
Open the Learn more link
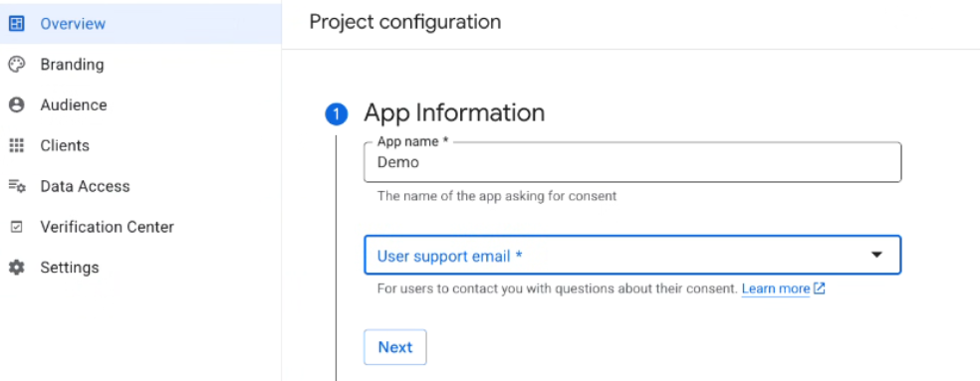coord(776,288)
